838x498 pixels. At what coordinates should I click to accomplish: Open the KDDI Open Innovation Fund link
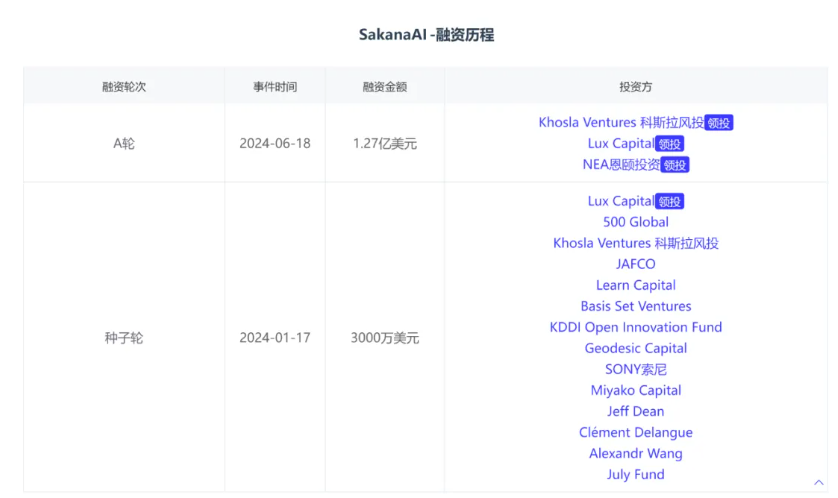tap(636, 327)
